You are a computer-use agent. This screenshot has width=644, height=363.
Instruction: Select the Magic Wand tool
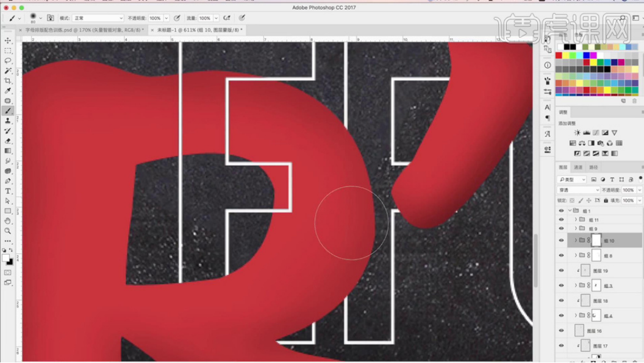pos(8,71)
